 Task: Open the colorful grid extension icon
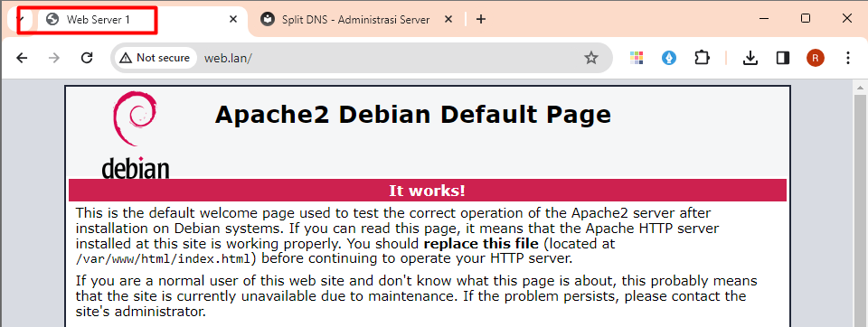[637, 58]
